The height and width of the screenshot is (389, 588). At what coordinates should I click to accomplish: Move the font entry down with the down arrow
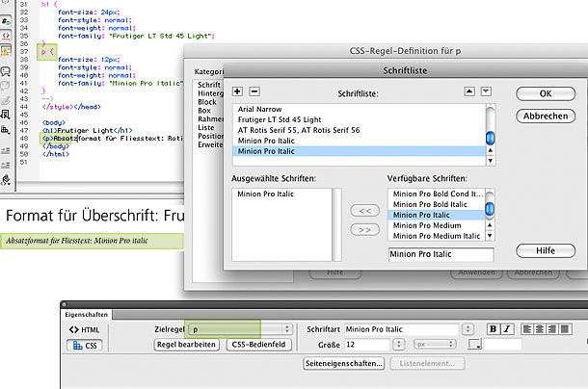pos(487,91)
